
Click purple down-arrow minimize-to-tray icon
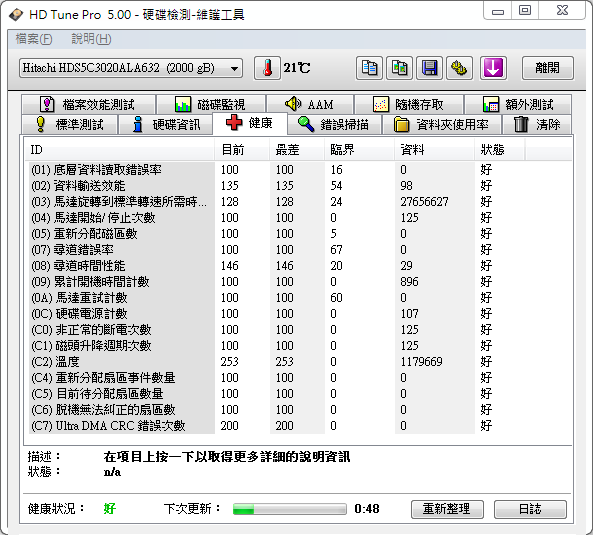pyautogui.click(x=493, y=68)
